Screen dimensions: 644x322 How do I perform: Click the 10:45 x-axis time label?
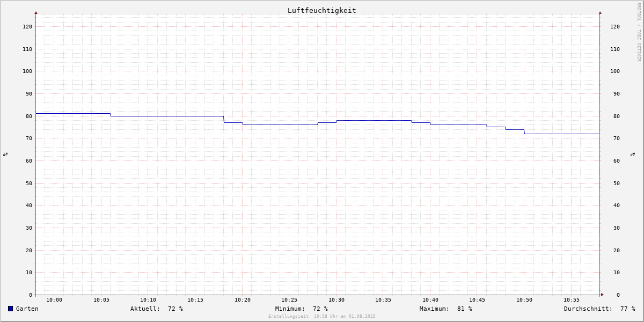click(477, 299)
